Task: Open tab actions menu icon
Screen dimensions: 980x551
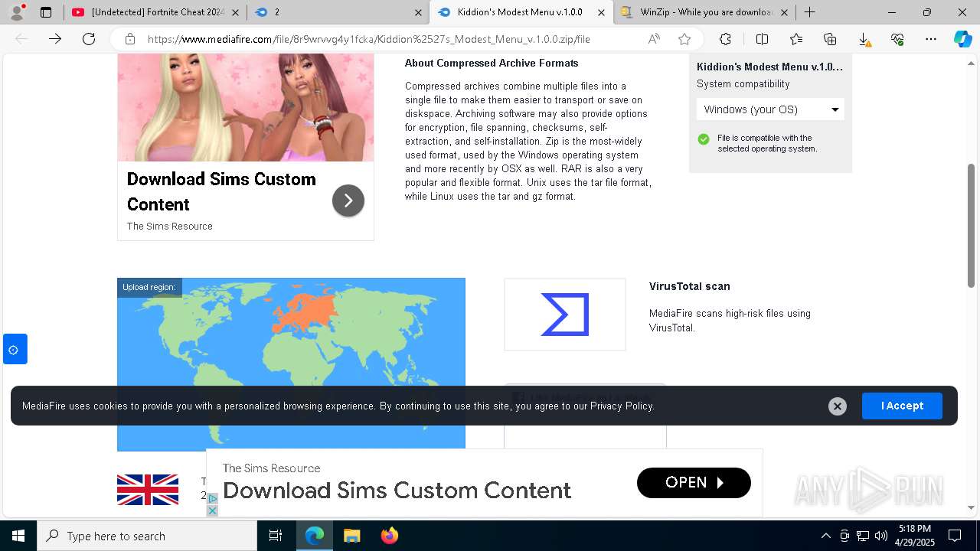Action: (x=46, y=12)
